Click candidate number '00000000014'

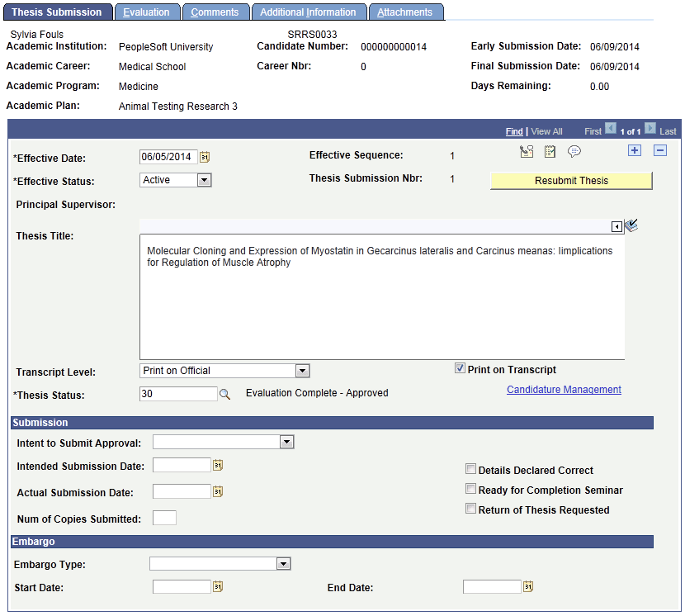[x=394, y=47]
